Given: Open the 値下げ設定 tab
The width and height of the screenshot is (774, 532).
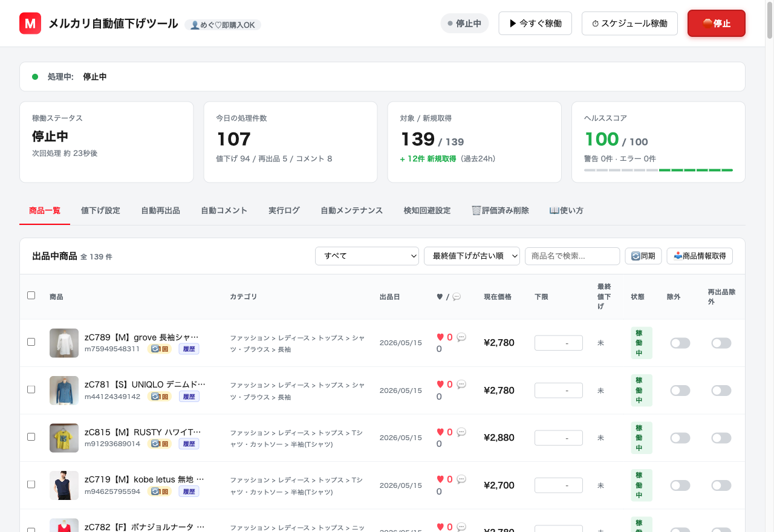Looking at the screenshot, I should coord(100,210).
